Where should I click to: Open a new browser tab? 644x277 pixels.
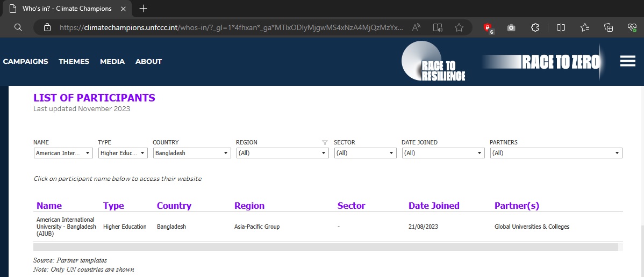point(143,9)
